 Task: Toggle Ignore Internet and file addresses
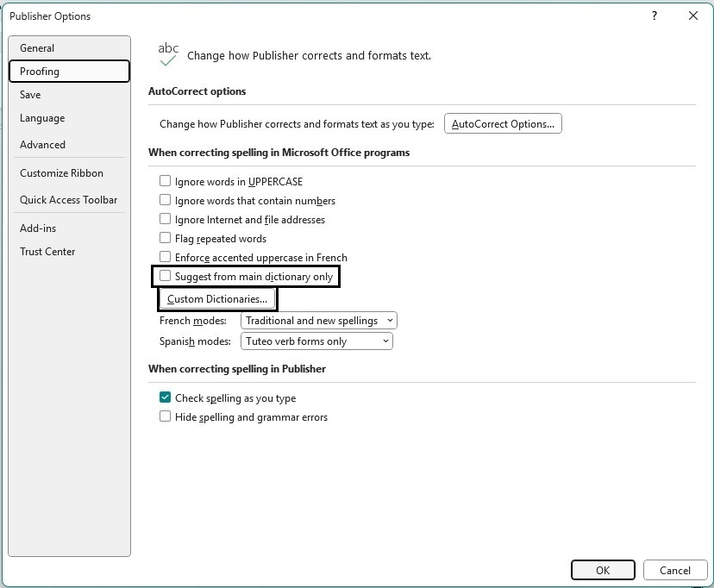(x=166, y=220)
